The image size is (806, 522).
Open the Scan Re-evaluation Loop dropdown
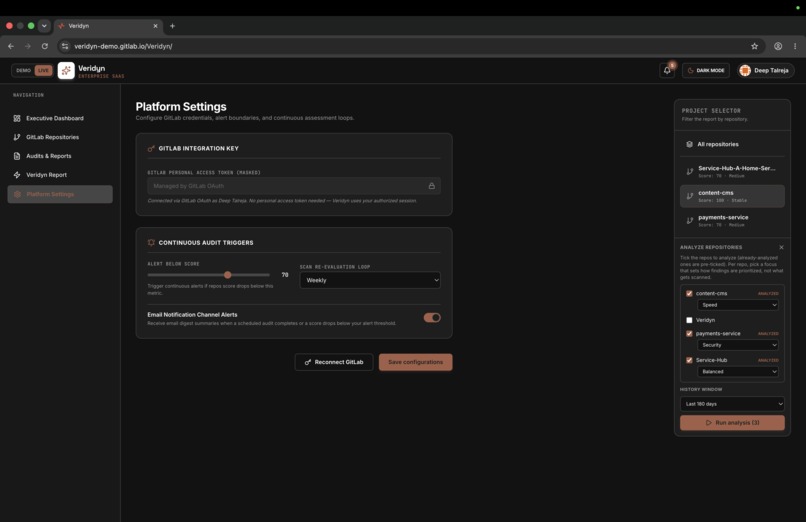click(x=370, y=280)
